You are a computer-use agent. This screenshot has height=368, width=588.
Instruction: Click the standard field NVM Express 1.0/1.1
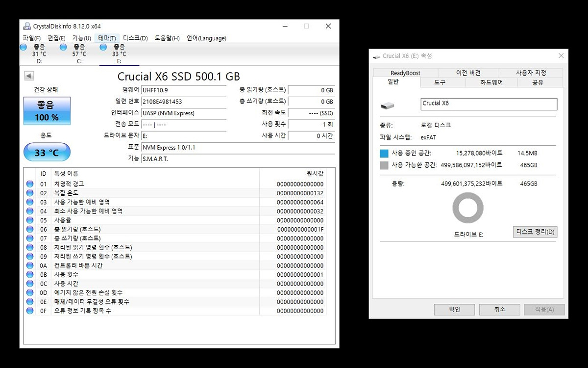[238, 147]
